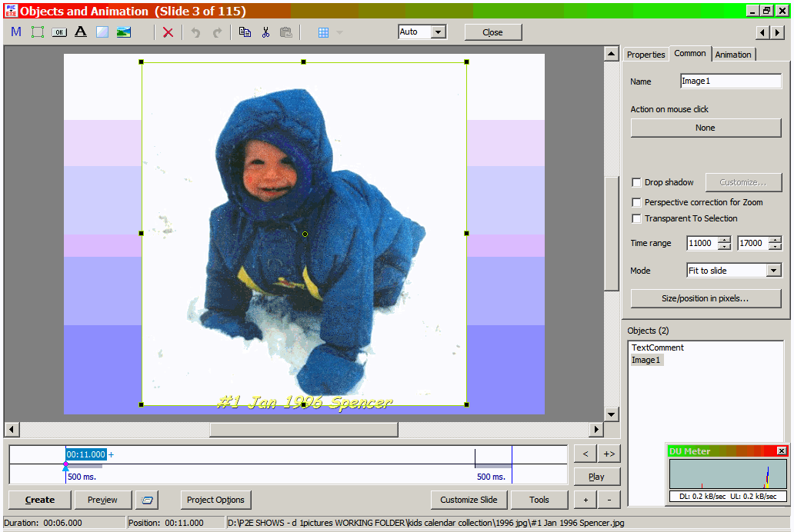Cut with the scissors icon
This screenshot has width=794, height=532.
(x=265, y=32)
